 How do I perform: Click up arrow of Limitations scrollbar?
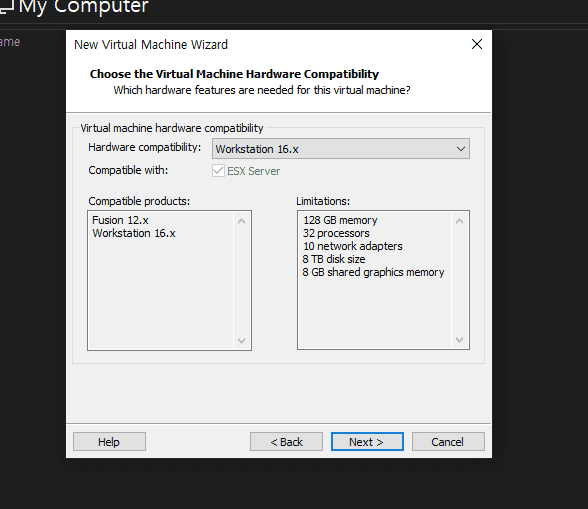point(459,221)
